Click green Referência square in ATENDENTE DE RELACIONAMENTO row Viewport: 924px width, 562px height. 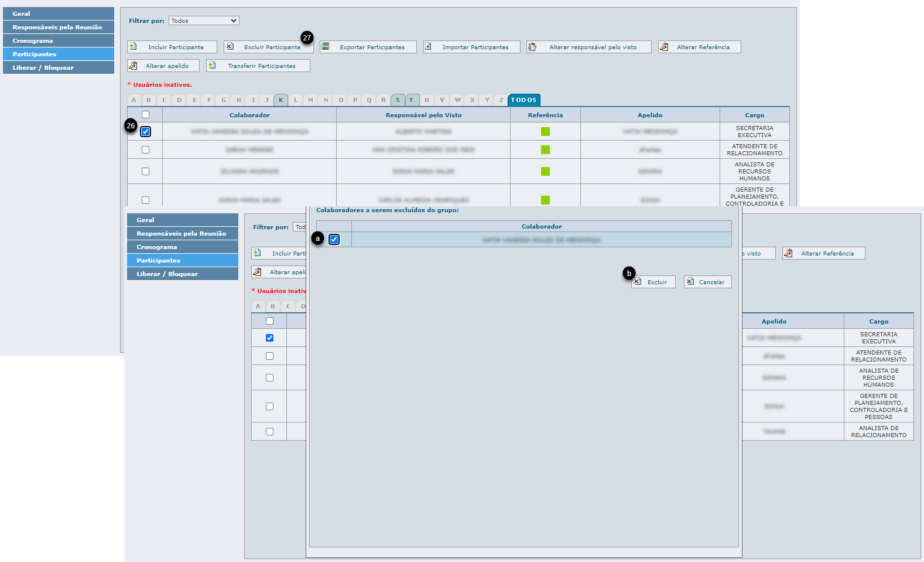click(545, 150)
